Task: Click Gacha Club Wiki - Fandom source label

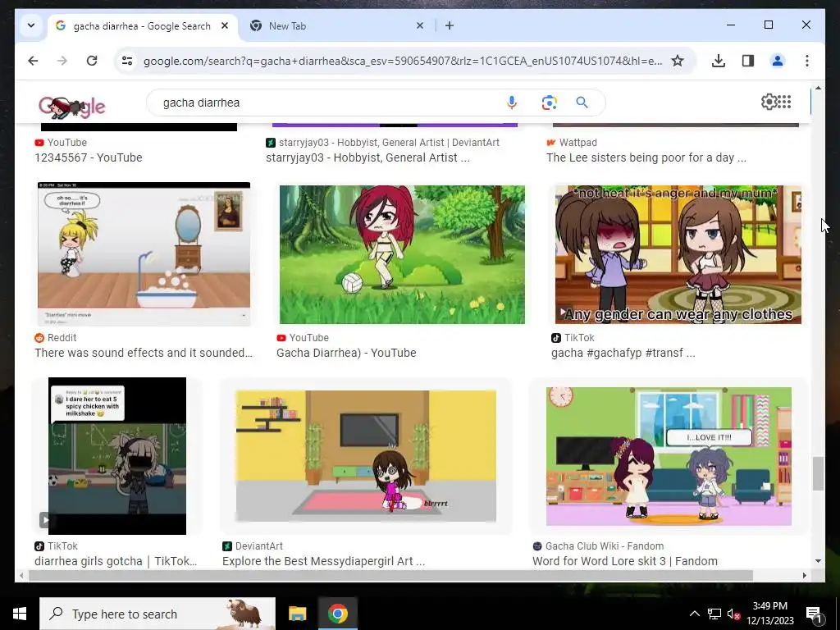Action: (598, 546)
